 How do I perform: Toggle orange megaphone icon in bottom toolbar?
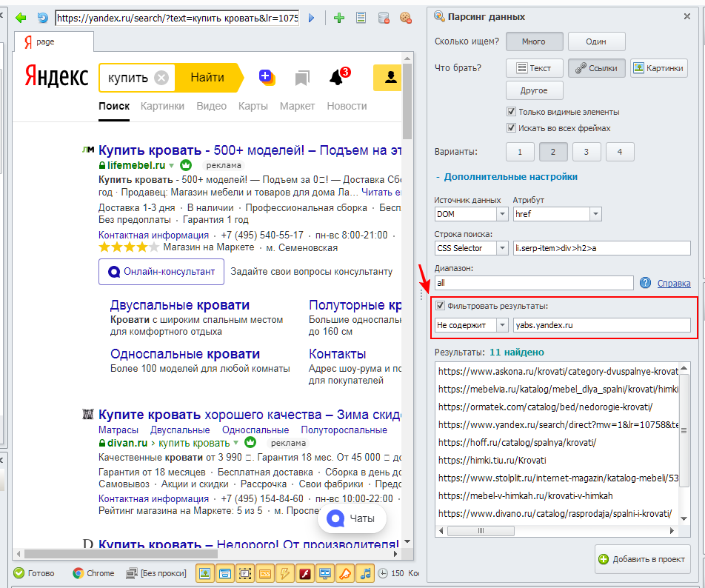coord(345,573)
